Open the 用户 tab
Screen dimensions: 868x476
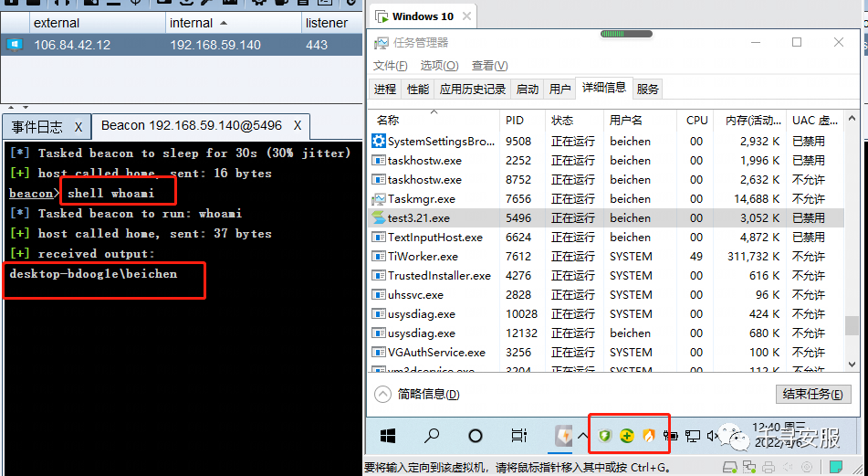[559, 90]
